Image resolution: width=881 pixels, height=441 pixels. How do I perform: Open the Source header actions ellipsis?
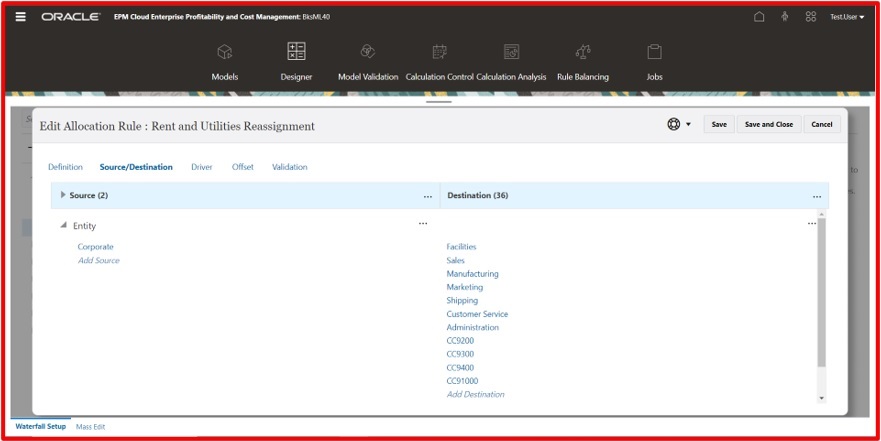(428, 197)
